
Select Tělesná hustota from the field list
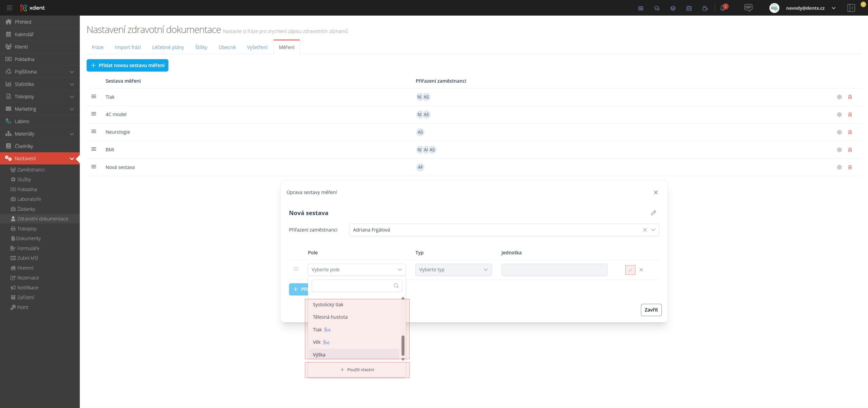[330, 317]
